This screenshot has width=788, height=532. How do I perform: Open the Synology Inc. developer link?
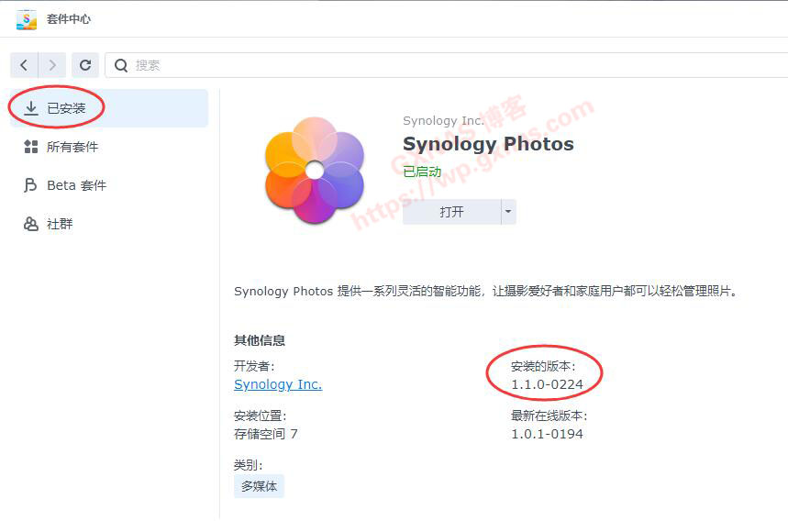tap(278, 384)
